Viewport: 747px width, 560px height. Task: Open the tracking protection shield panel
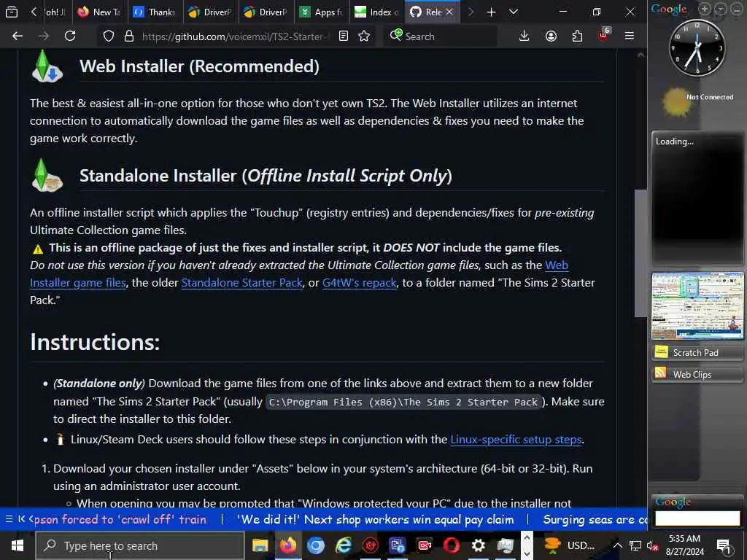tap(109, 36)
